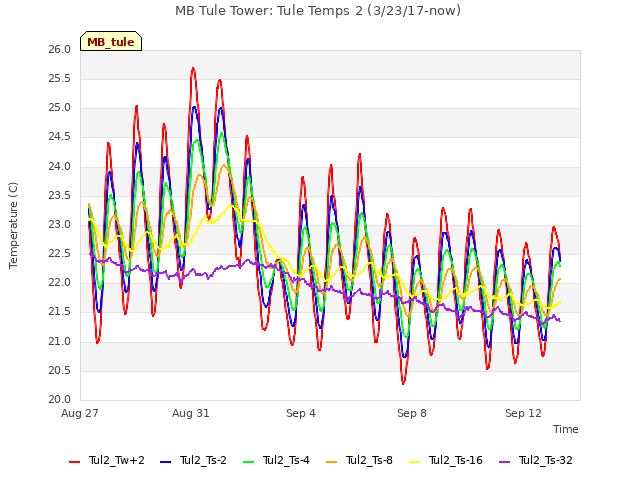Click the 23.0 y-axis tick label
The image size is (640, 480).
(x=60, y=224)
